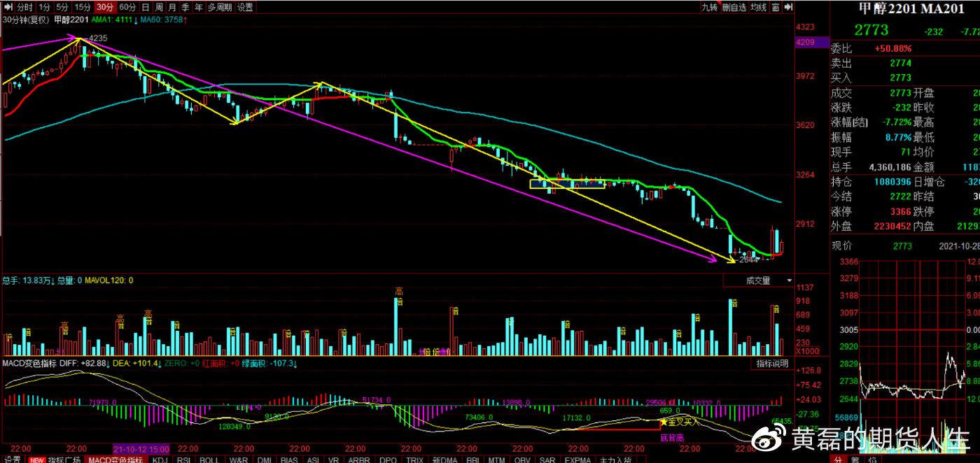Switch to 月 monthly chart
980x463 pixels.
pyautogui.click(x=172, y=7)
